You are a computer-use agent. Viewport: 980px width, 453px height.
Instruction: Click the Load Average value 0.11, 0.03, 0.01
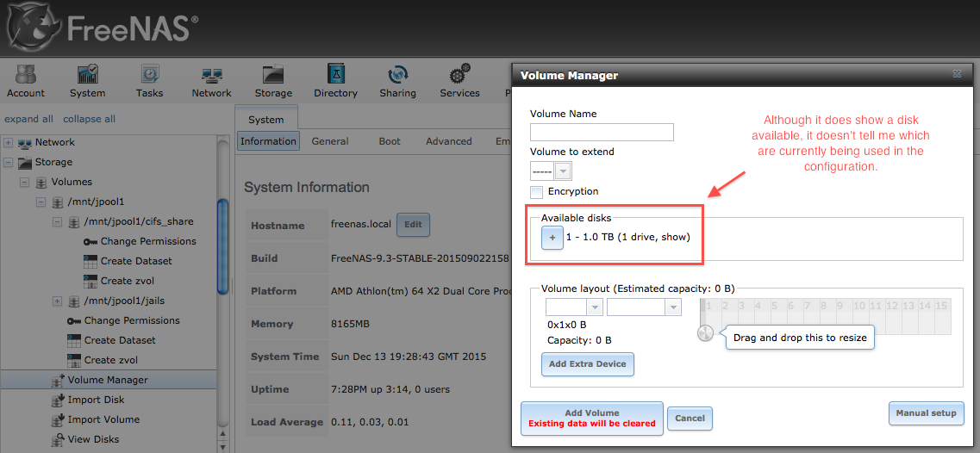coord(371,422)
